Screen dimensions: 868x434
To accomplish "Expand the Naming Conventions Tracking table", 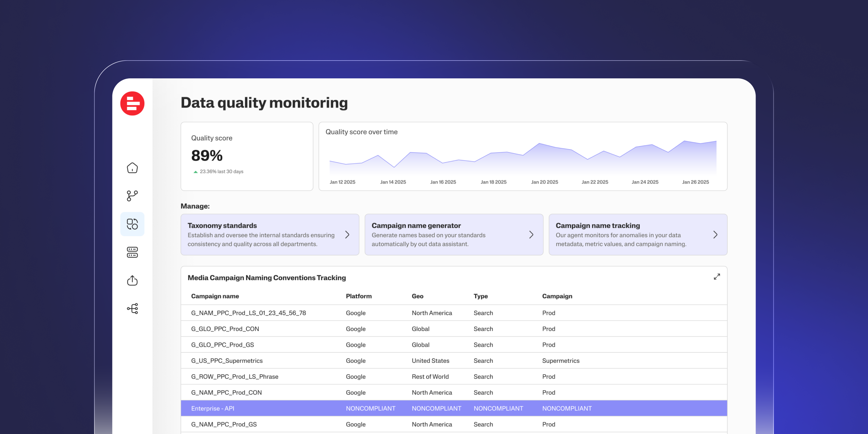I will [x=717, y=277].
